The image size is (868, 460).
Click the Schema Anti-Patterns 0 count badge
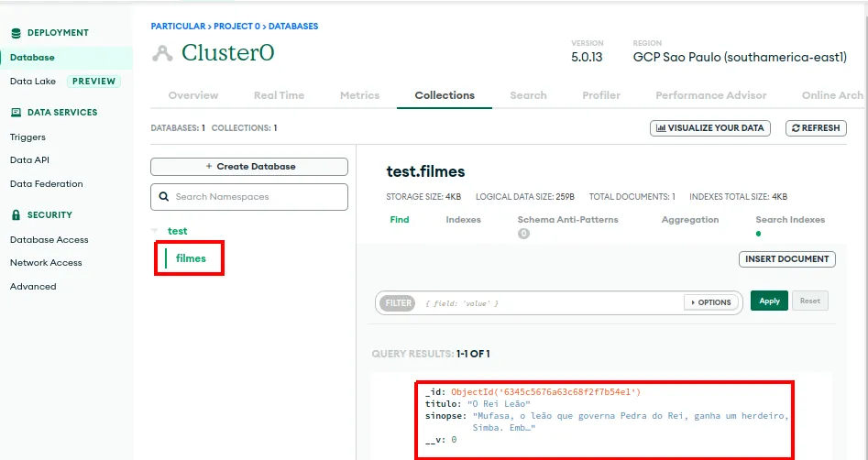(523, 234)
